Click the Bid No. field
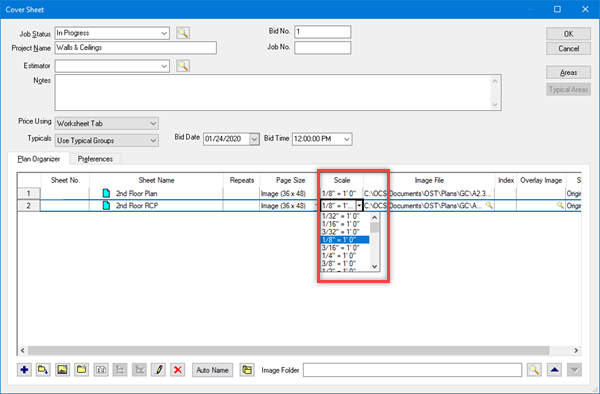 click(323, 32)
